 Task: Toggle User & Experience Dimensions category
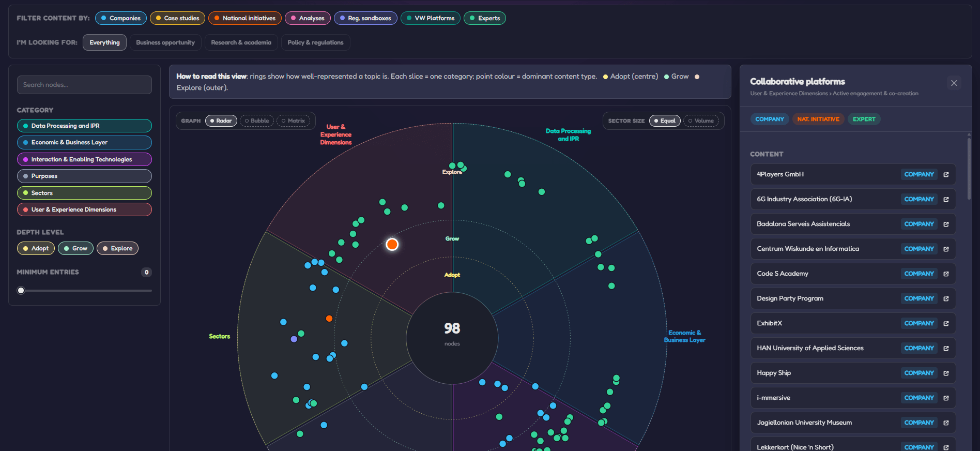(x=84, y=209)
